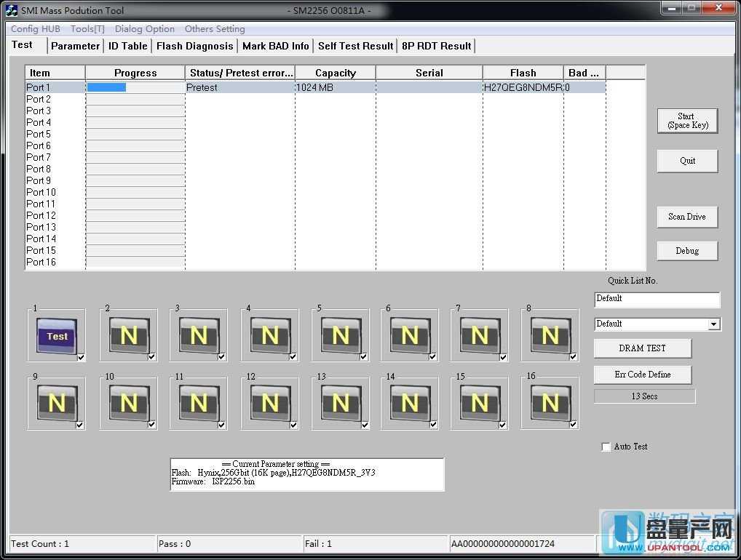Switch to the Flash Diagnosis tab
The image size is (741, 560).
(194, 46)
